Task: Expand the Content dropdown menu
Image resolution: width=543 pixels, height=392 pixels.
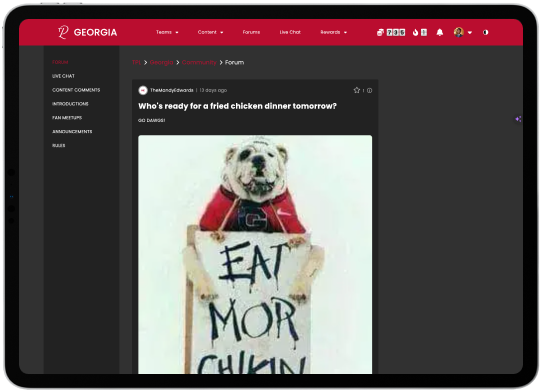Action: pyautogui.click(x=210, y=32)
